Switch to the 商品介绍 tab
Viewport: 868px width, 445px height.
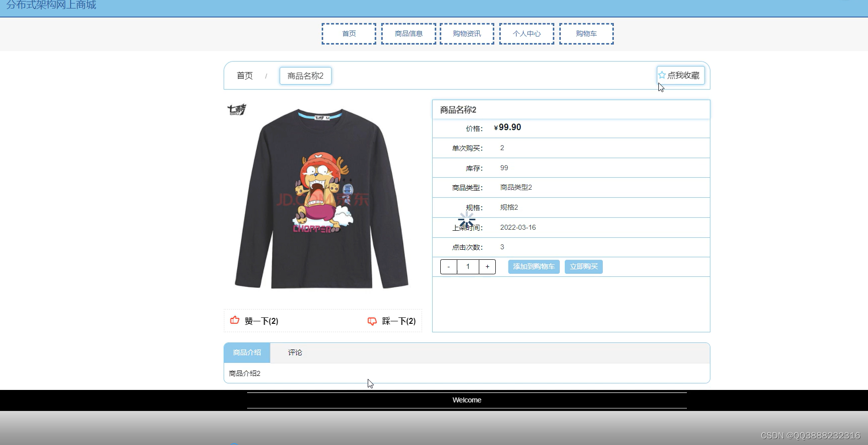247,352
